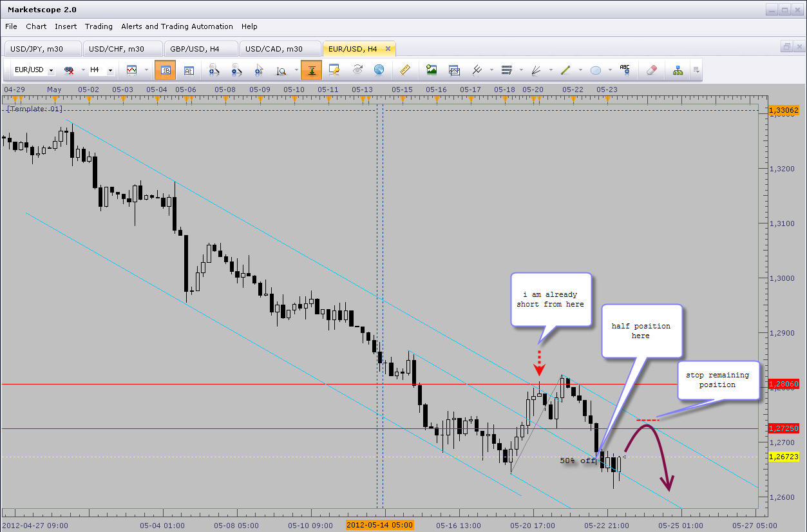This screenshot has width=807, height=532.
Task: Click the yellow 1,26723 current price label
Action: tap(784, 457)
